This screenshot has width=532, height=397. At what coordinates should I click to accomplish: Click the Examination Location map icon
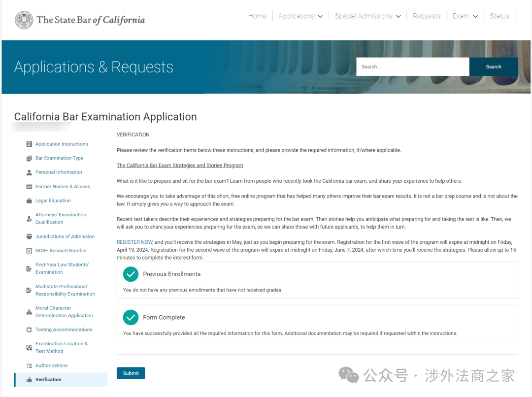coord(29,348)
